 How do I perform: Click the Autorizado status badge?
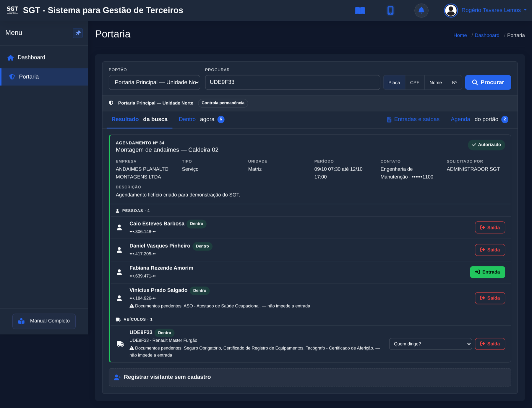[486, 145]
